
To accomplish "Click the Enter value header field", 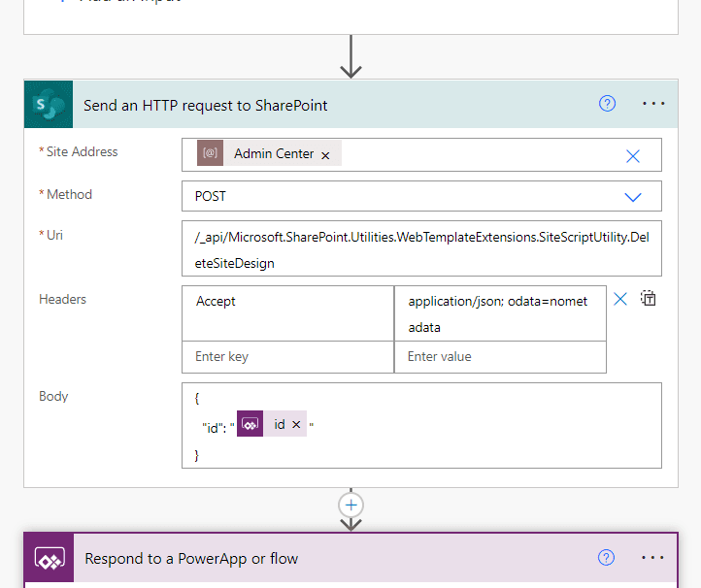I will click(500, 356).
